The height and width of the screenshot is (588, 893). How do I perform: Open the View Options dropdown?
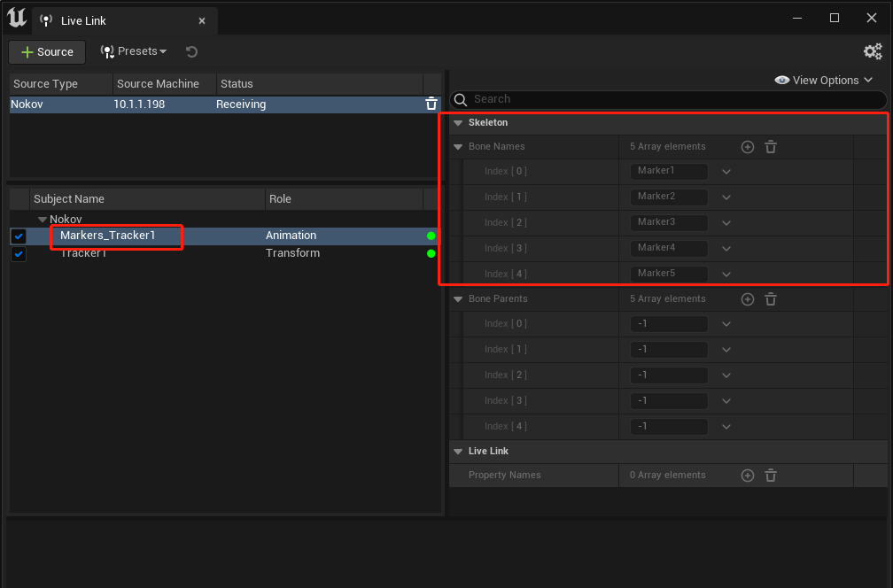click(824, 81)
